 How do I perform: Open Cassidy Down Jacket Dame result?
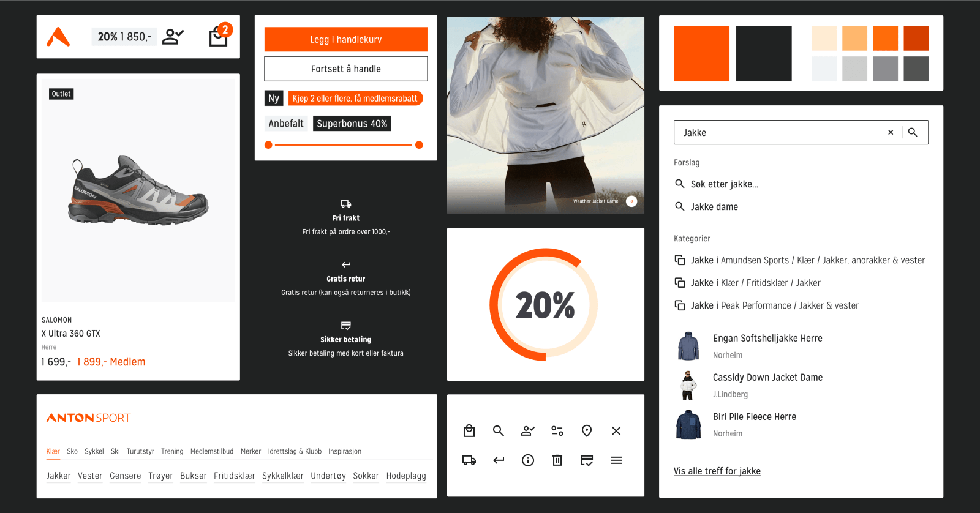tap(767, 378)
